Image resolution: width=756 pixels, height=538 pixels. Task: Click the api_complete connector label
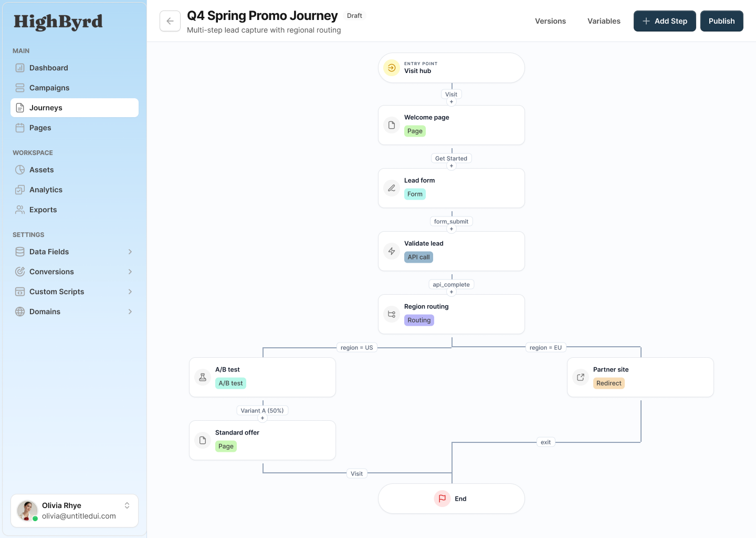(451, 285)
